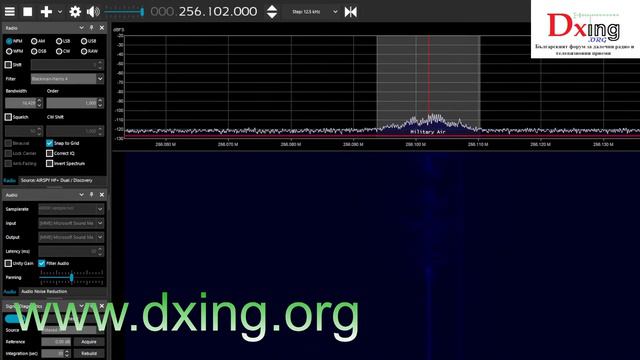Adjust the volume slider in the top toolbar
This screenshot has width=640, height=360.
tap(124, 12)
